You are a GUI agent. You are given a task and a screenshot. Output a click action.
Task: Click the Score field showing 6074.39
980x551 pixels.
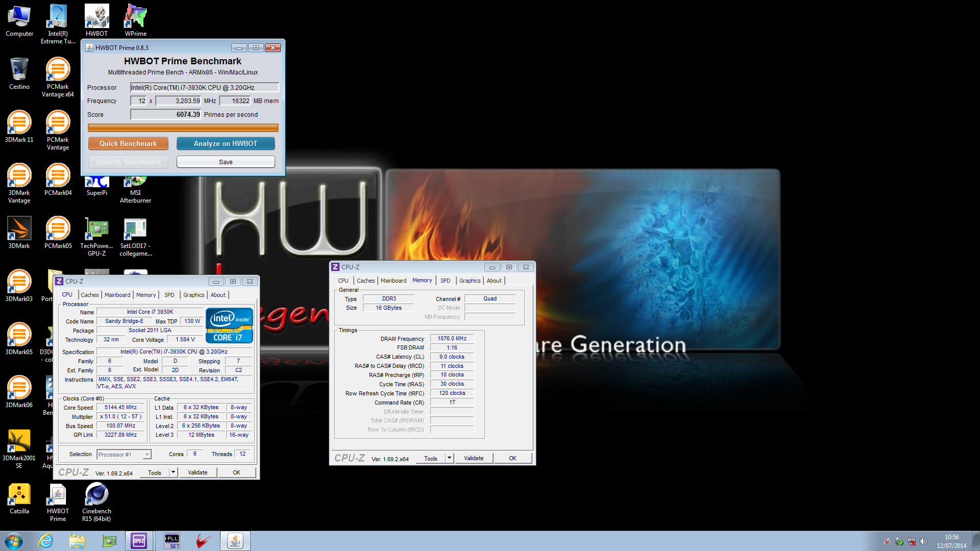166,114
